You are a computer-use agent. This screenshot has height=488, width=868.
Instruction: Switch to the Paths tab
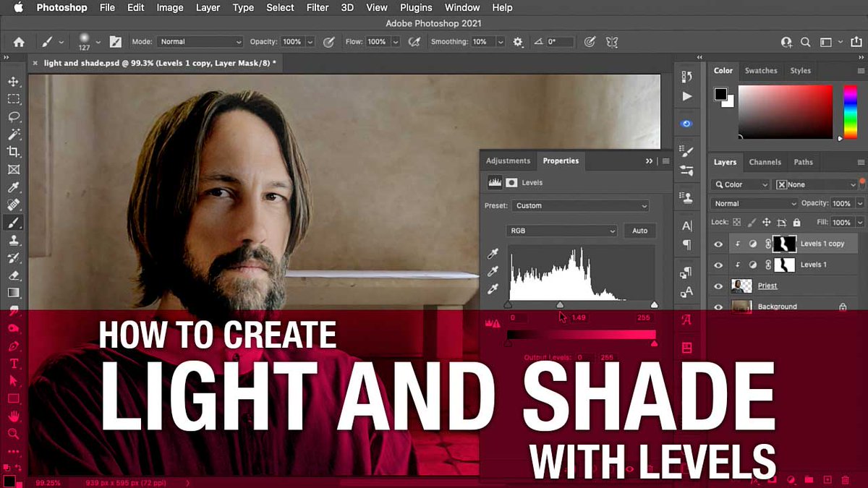point(804,162)
